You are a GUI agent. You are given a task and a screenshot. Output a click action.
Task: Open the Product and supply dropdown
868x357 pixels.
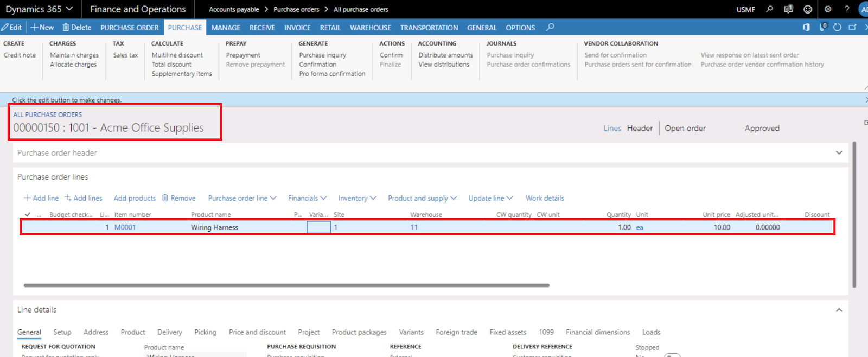[422, 199]
